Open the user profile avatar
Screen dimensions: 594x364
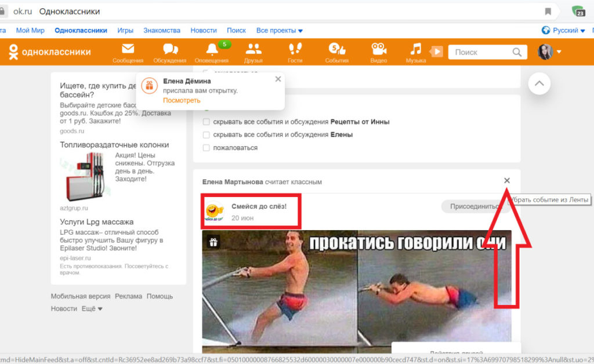(x=545, y=52)
